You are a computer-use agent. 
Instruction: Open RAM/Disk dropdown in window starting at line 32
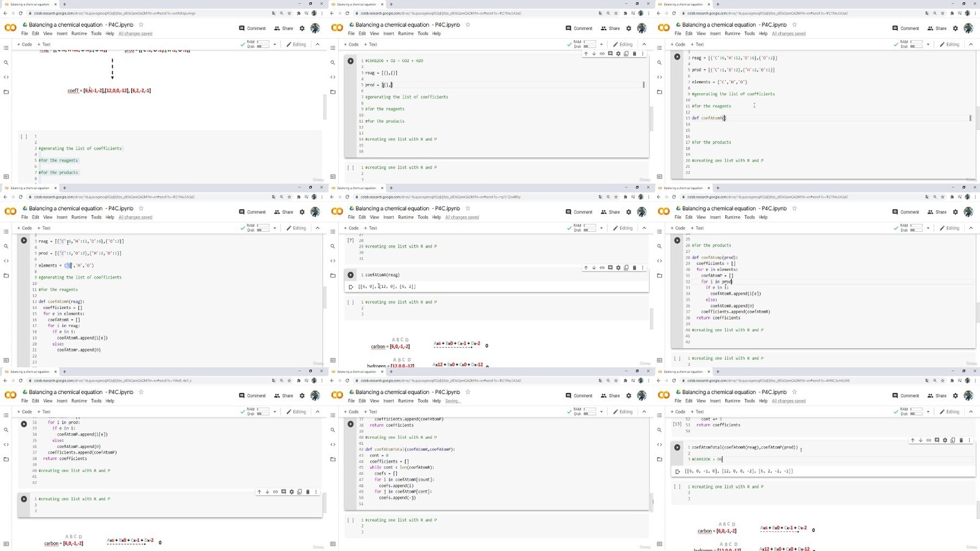[x=274, y=412]
